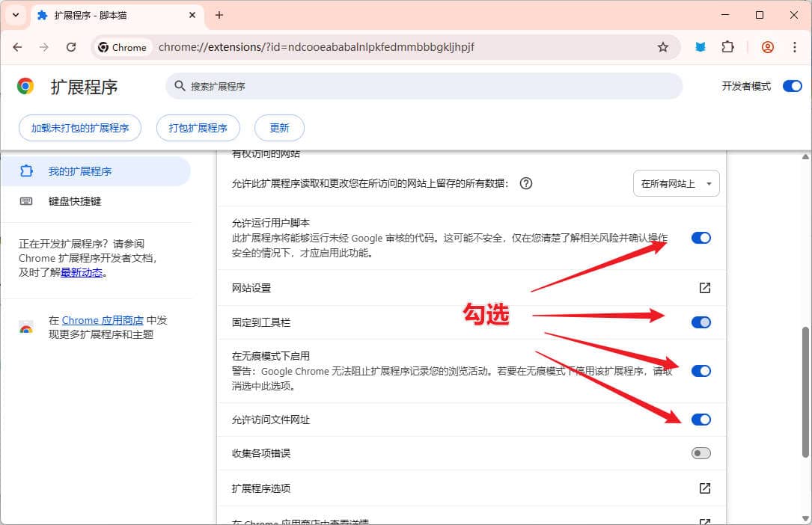Screen dimensions: 812x525
Task: Click the help question mark icon
Action: [525, 183]
